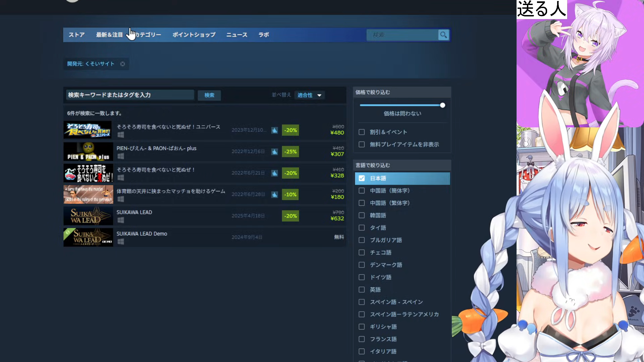Open the 適合性 sort dropdown
This screenshot has height=362, width=644.
click(x=309, y=95)
